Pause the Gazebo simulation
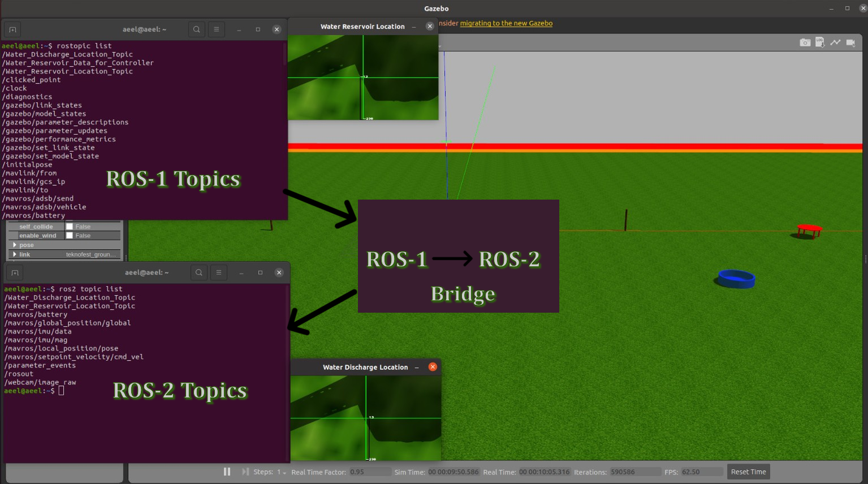868x484 pixels. [227, 472]
